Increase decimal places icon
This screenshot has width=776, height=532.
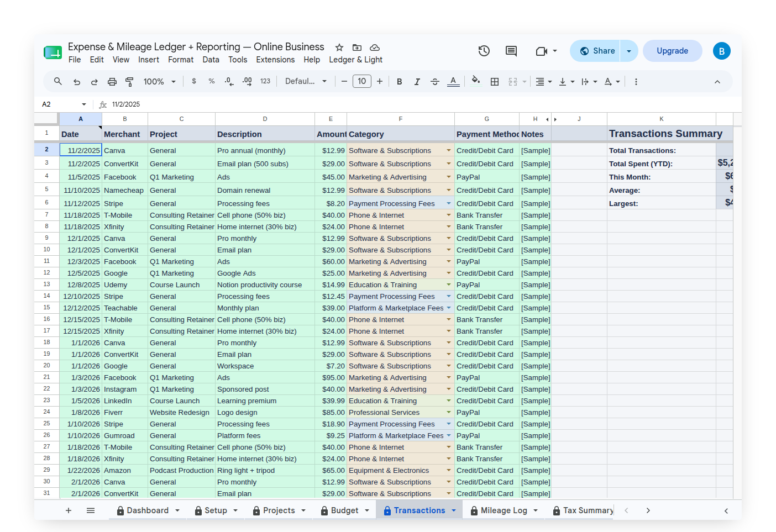tap(247, 81)
